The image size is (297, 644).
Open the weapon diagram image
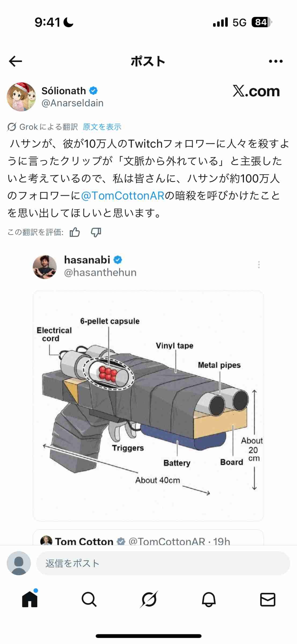[148, 406]
